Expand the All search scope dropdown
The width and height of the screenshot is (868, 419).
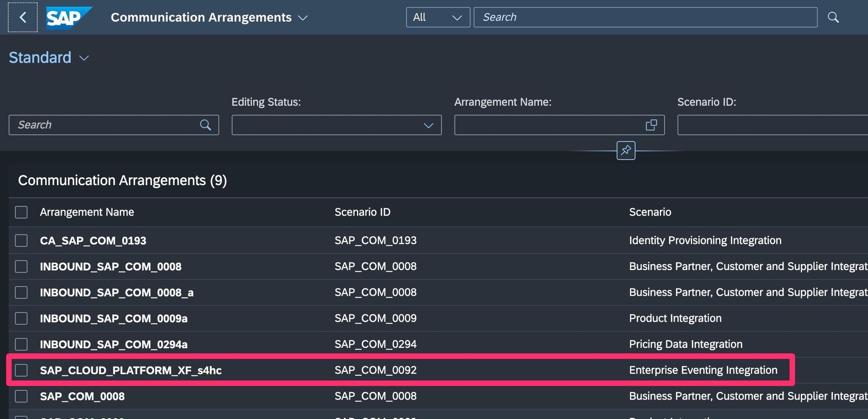pyautogui.click(x=438, y=17)
